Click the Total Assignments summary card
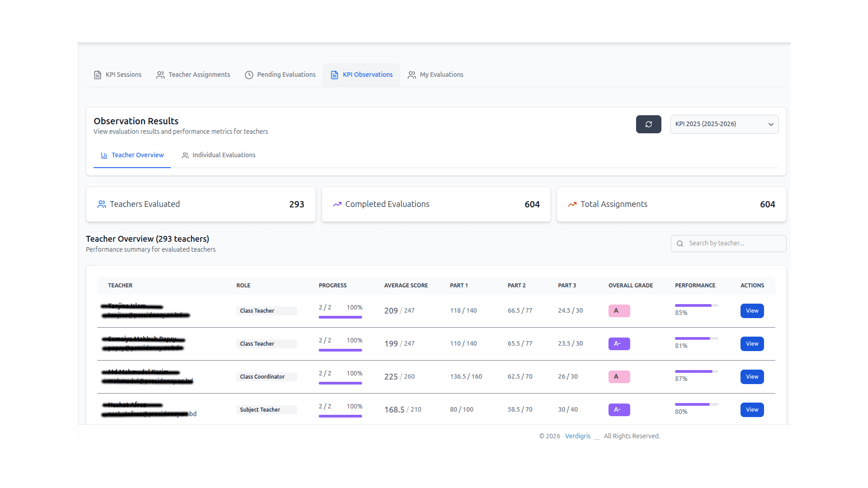 point(671,204)
